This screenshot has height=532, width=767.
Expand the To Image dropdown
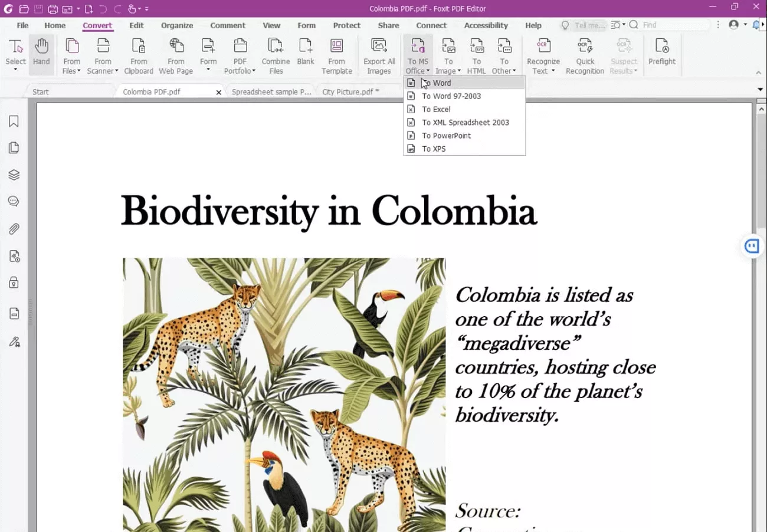(x=448, y=56)
